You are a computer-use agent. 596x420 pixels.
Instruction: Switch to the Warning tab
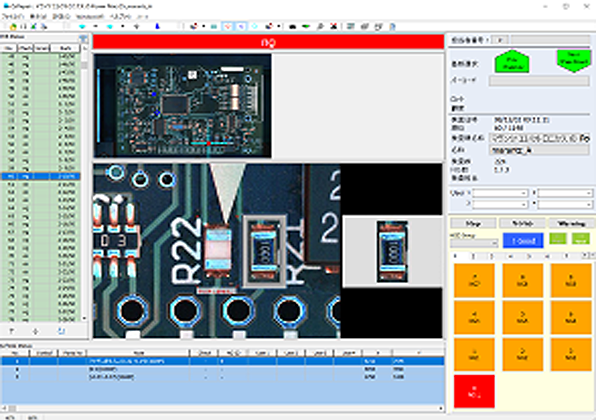click(571, 223)
